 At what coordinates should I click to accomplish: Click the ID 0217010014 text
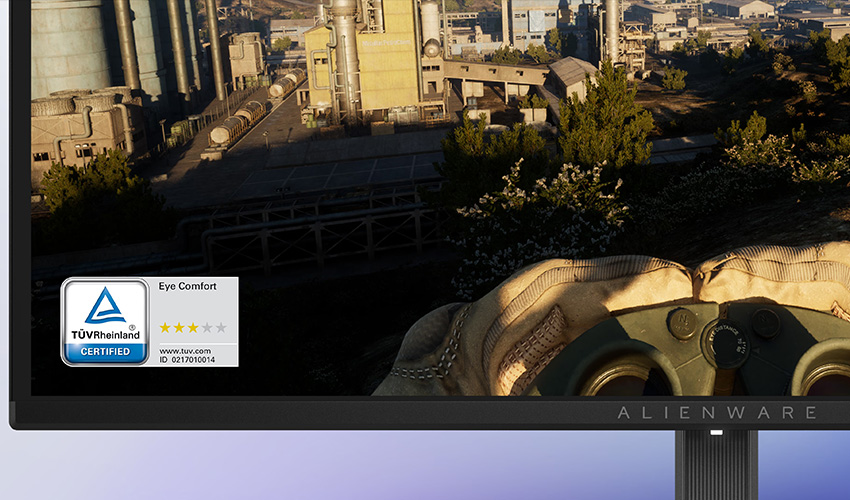pyautogui.click(x=187, y=360)
